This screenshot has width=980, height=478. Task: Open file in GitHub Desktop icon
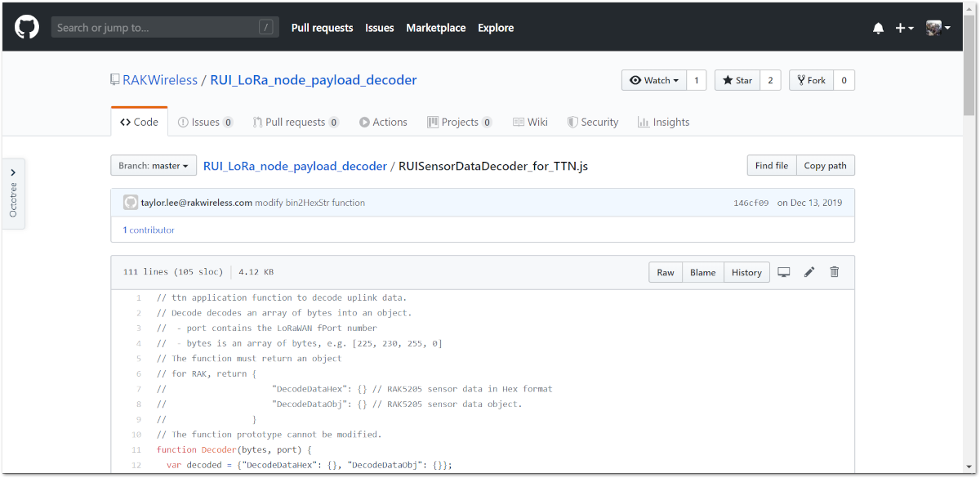(x=784, y=272)
